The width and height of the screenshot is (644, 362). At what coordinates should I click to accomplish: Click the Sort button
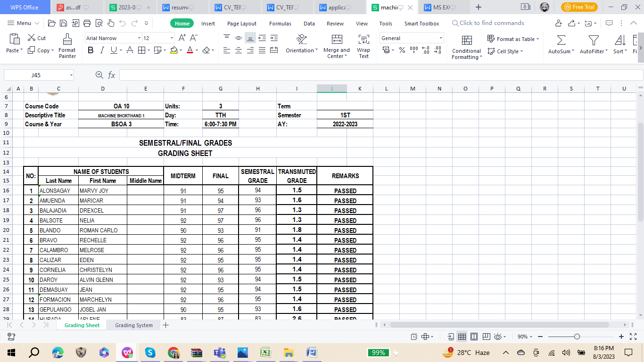click(x=620, y=45)
